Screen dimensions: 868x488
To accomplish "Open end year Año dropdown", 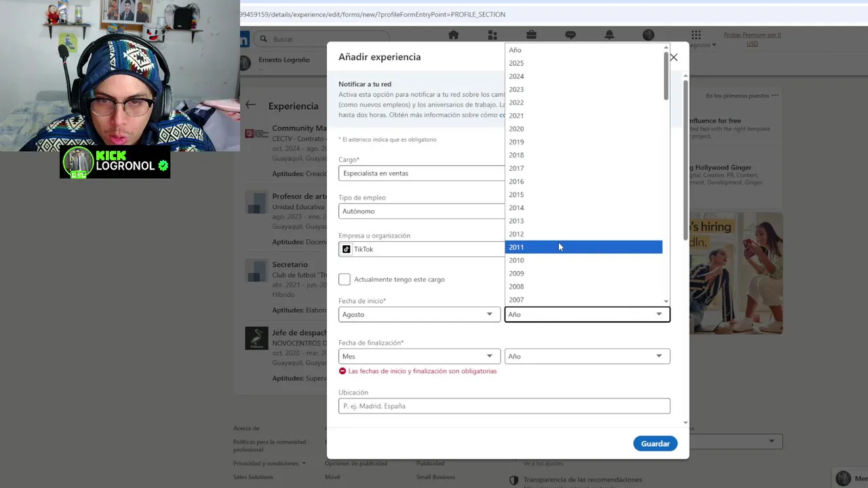I will [587, 357].
